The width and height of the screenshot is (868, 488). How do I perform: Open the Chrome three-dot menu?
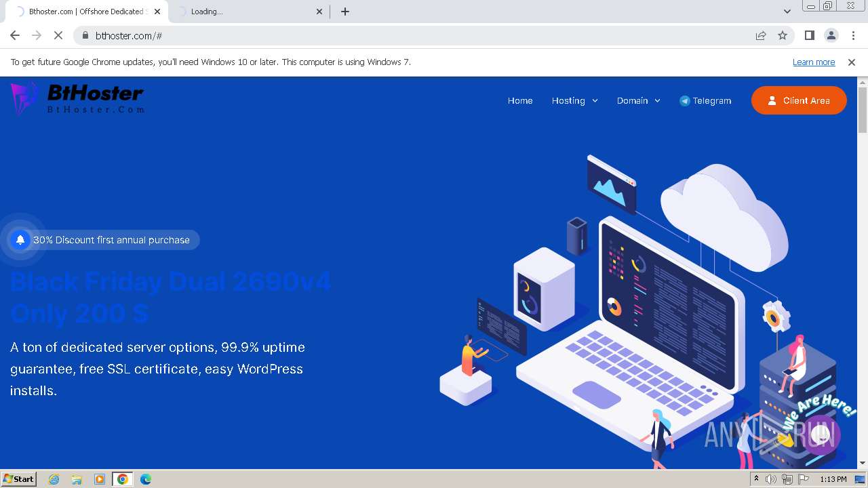(853, 35)
